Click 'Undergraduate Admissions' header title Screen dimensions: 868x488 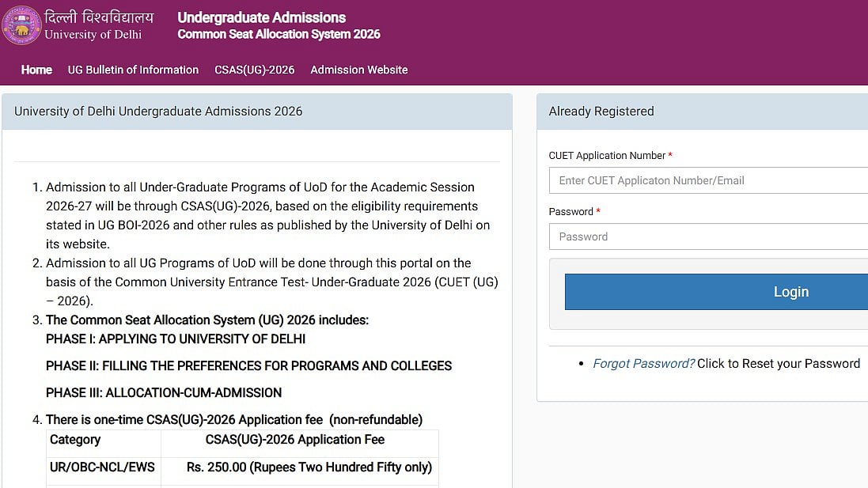click(x=261, y=17)
